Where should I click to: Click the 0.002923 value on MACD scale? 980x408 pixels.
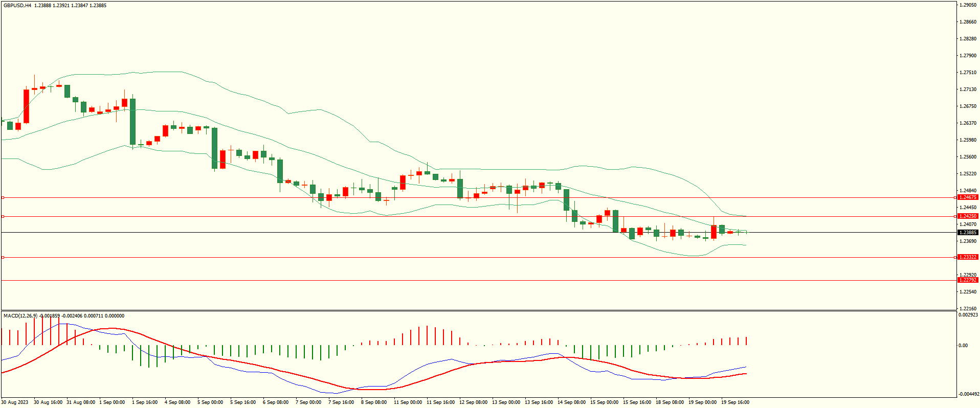[968, 315]
